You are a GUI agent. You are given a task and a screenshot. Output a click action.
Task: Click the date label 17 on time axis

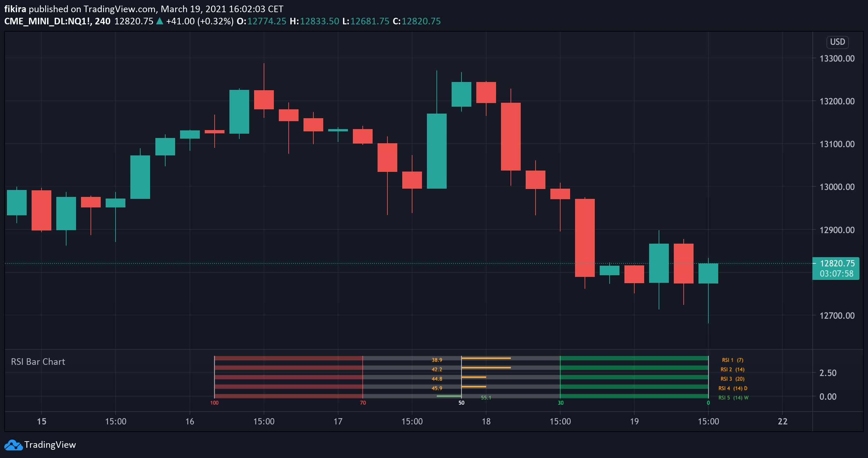tap(338, 421)
